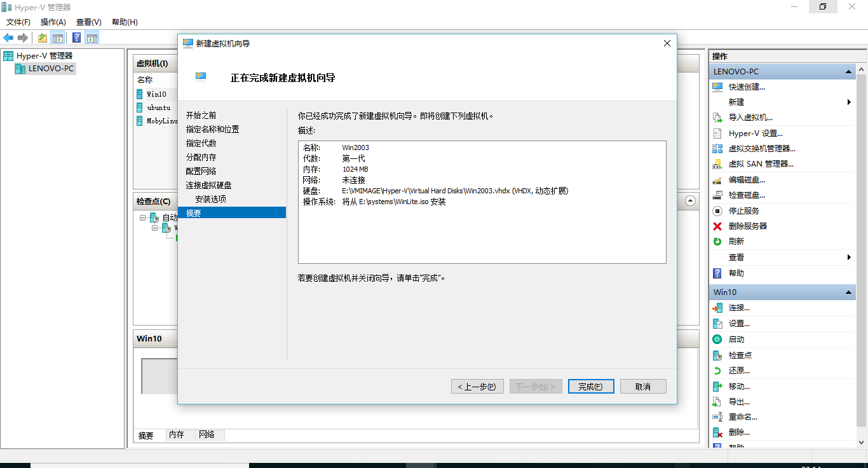
Task: Click 帮助 under LENOVO-PC actions
Action: [x=736, y=273]
